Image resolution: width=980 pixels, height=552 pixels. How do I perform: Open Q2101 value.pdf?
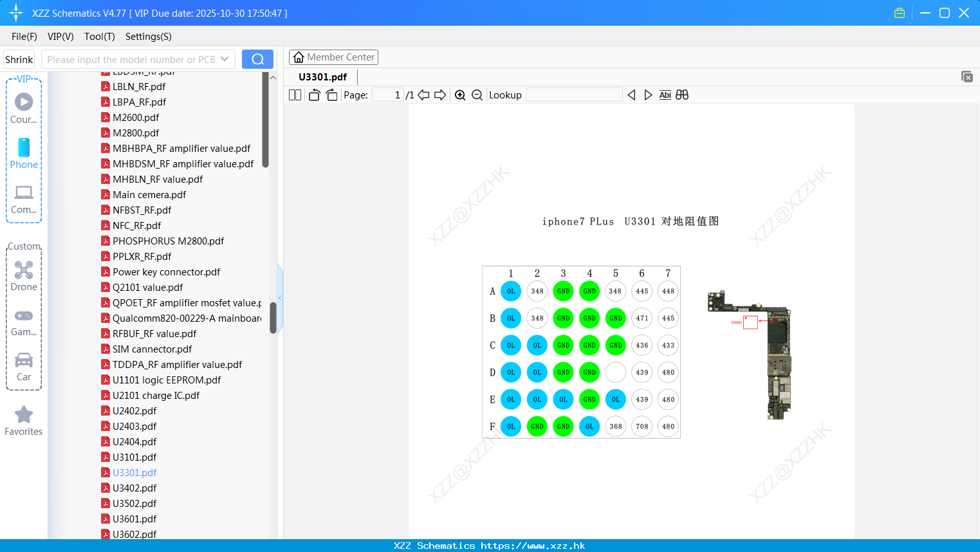[x=142, y=287]
